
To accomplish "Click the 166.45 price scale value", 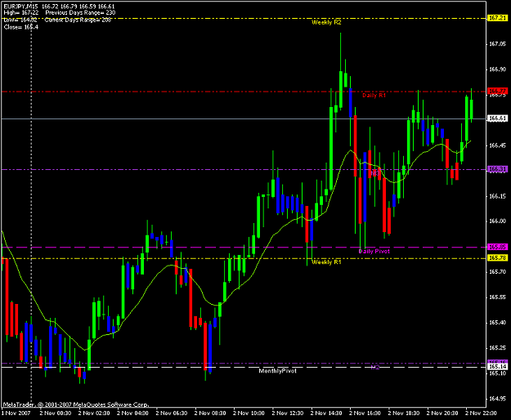I will point(498,145).
